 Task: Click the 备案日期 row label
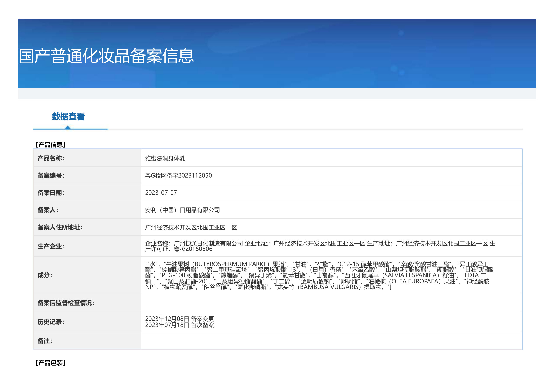point(51,193)
